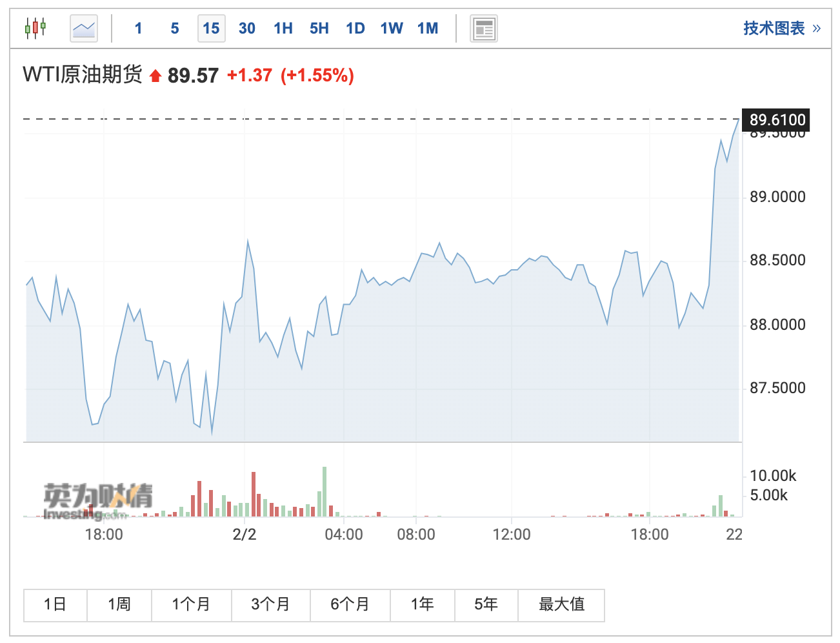Show the 1日 one-day range
Viewport: 840px width, 643px height.
(55, 605)
